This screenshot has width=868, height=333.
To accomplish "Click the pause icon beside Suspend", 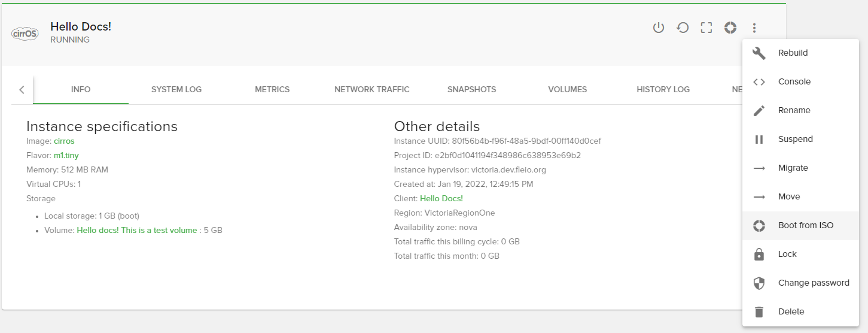I will (759, 139).
